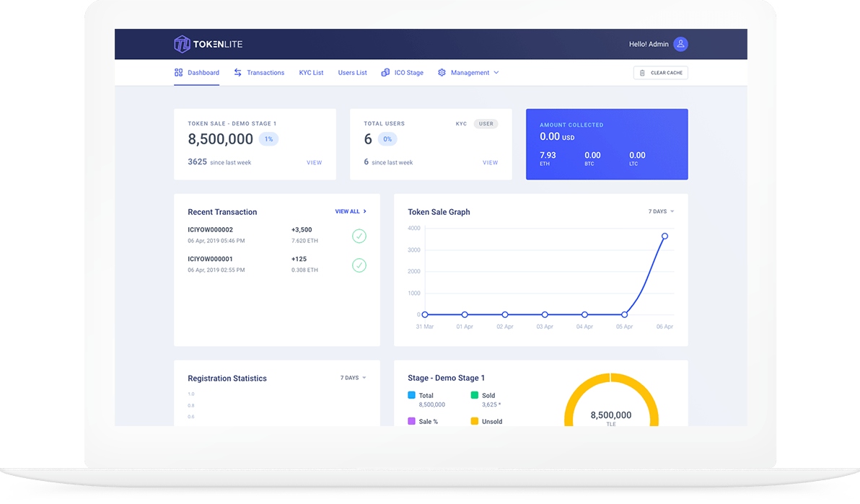
Task: Click the TokenLite logo icon
Action: [182, 44]
